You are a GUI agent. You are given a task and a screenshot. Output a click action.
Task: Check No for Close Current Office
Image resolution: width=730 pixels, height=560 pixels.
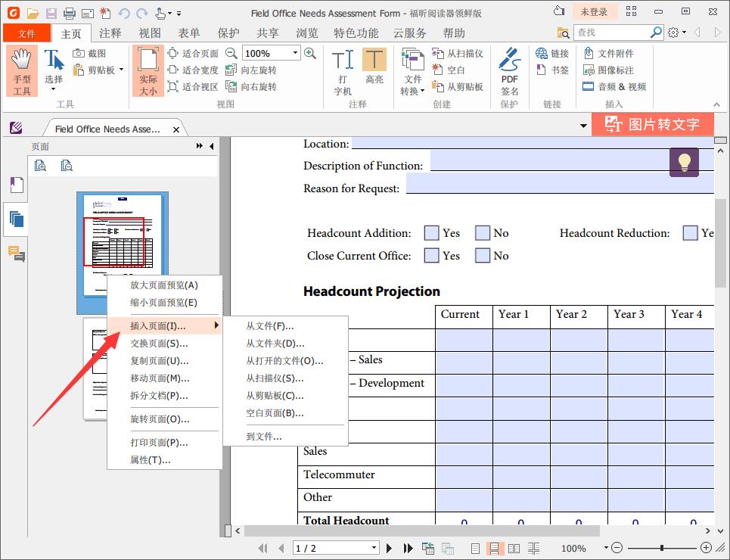pyautogui.click(x=483, y=255)
